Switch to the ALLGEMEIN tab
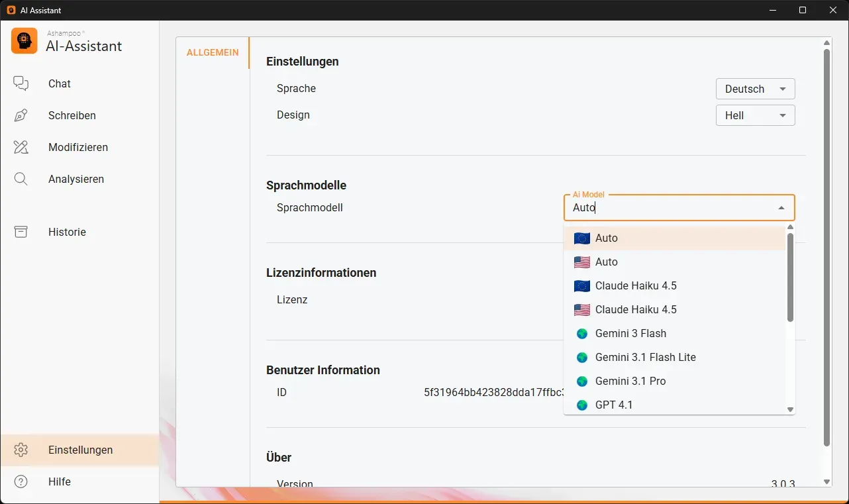 click(213, 52)
